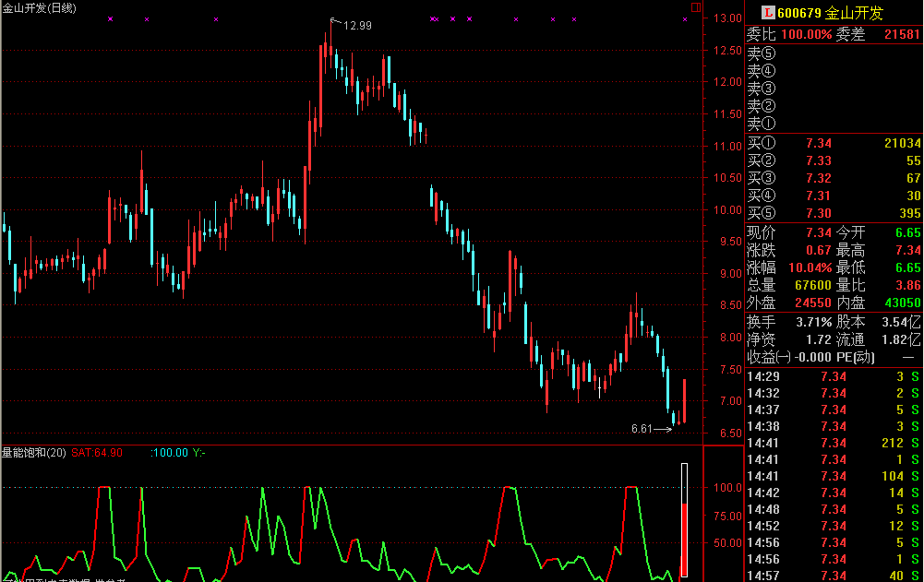Select the 卖① order book row
The image size is (924, 582).
(834, 125)
